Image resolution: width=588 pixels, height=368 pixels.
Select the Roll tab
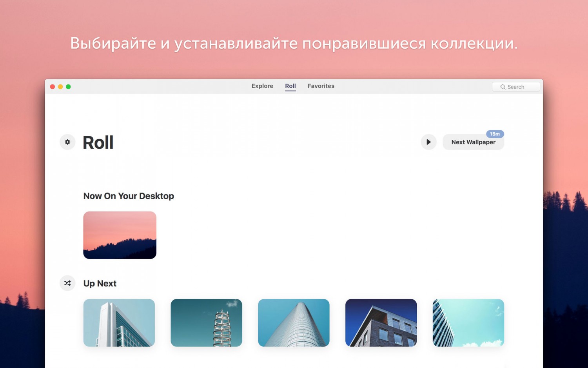(290, 86)
